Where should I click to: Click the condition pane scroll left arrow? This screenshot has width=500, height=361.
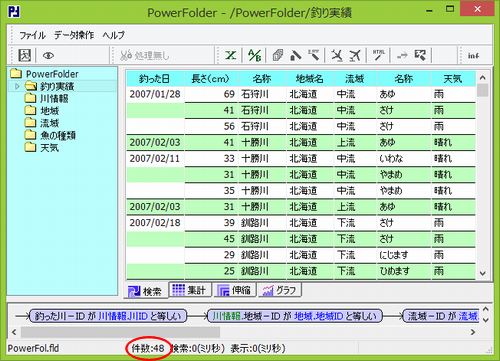[14, 332]
